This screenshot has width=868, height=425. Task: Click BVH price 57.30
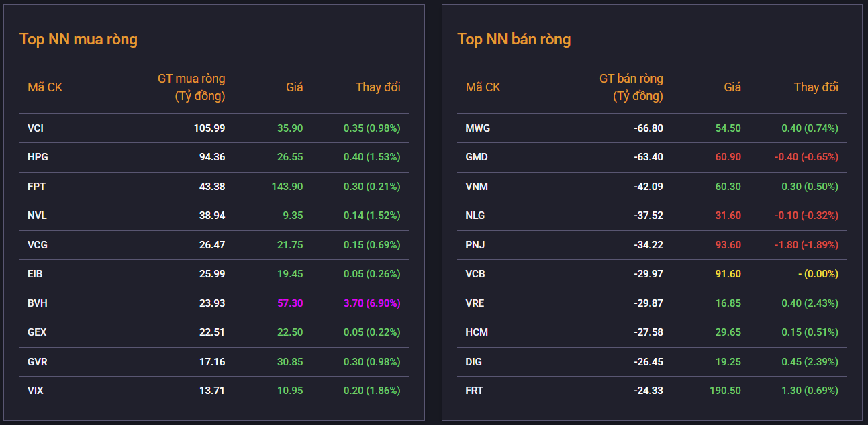(x=290, y=303)
